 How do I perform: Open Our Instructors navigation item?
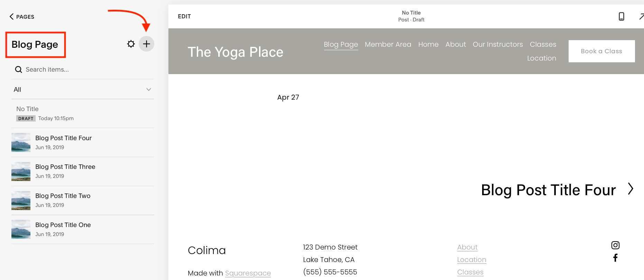[497, 44]
